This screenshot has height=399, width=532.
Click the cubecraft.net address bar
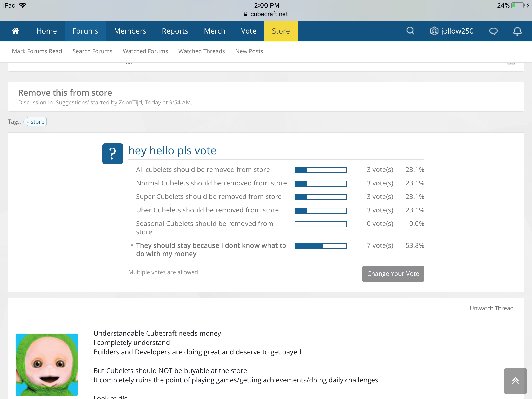pos(266,14)
